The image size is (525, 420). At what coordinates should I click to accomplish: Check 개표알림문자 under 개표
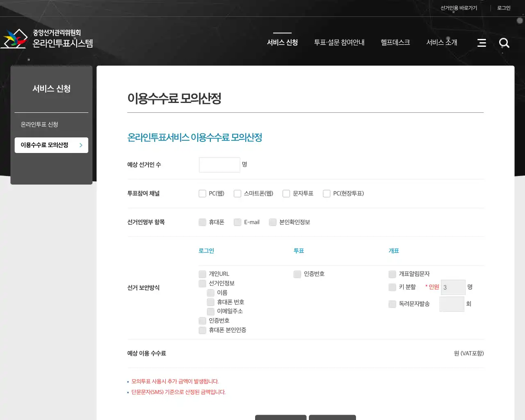point(392,274)
